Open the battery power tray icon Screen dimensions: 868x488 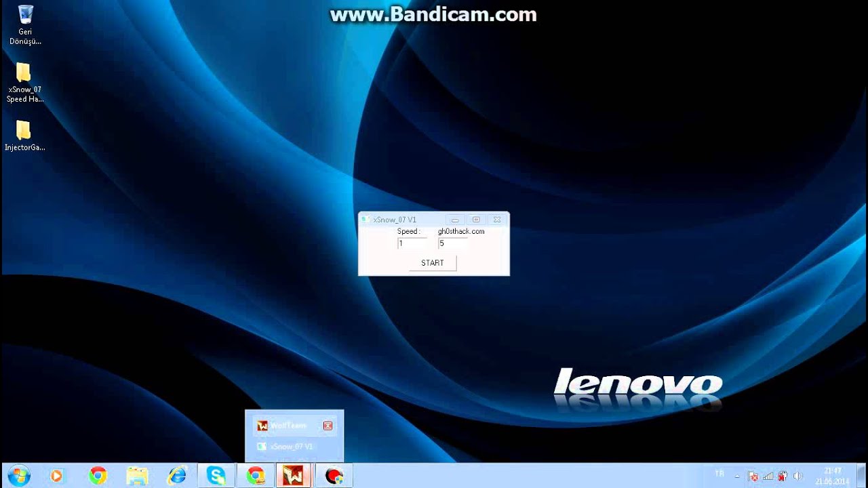[783, 476]
